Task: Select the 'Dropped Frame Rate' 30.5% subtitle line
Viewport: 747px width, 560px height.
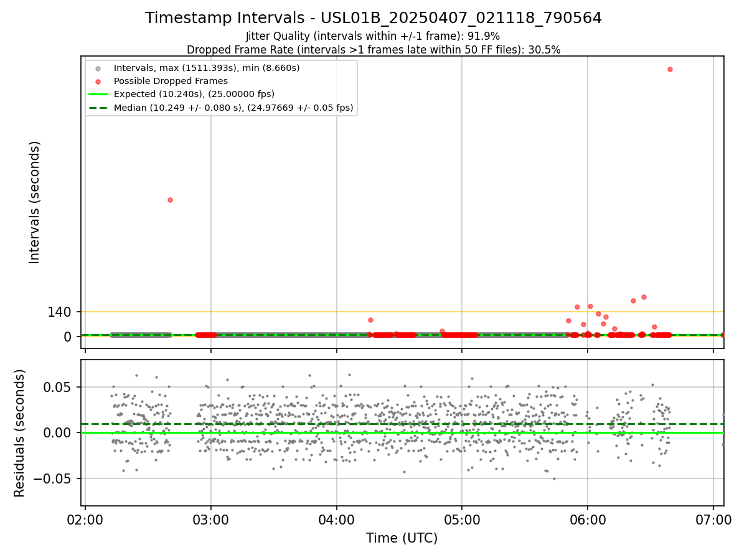Action: pos(374,50)
